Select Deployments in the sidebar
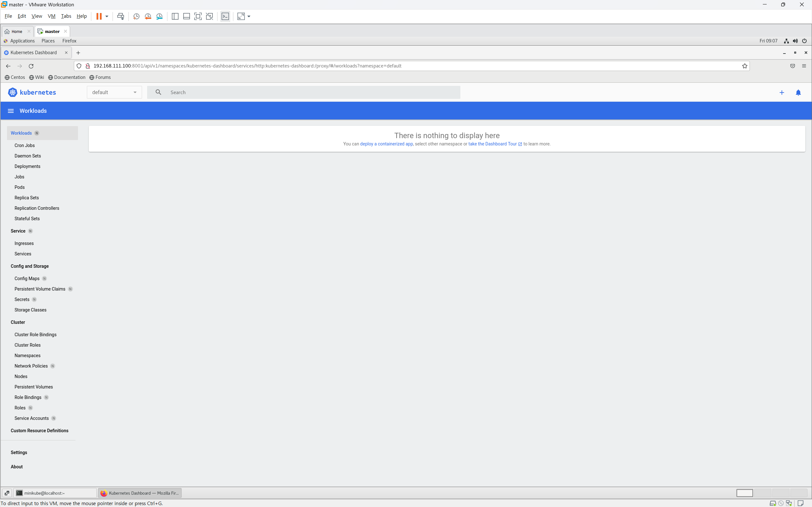The width and height of the screenshot is (812, 507). [x=27, y=166]
